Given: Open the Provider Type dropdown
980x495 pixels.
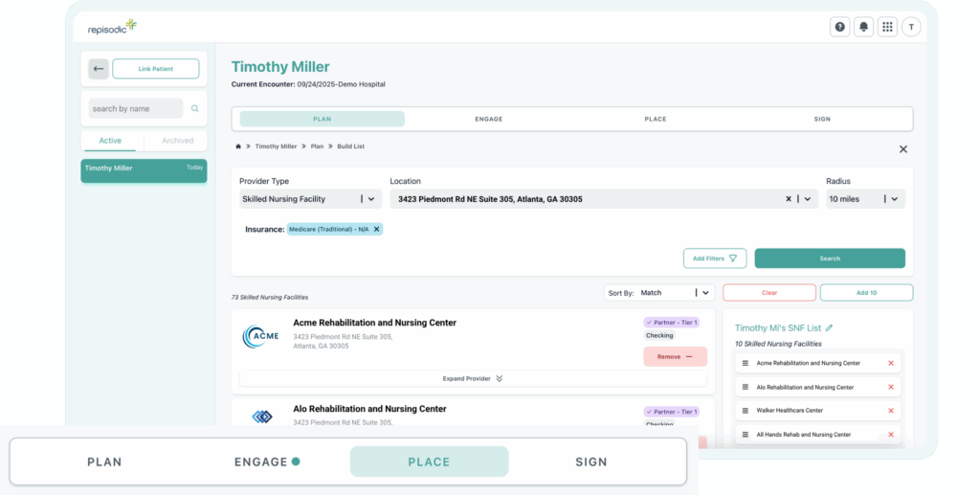Looking at the screenshot, I should coord(372,199).
